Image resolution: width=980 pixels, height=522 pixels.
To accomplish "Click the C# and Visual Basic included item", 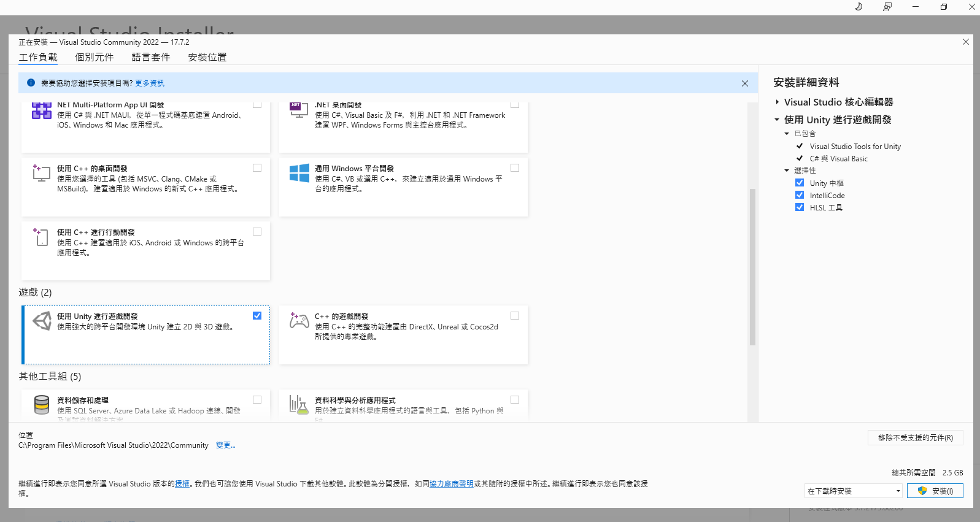I will coord(839,159).
